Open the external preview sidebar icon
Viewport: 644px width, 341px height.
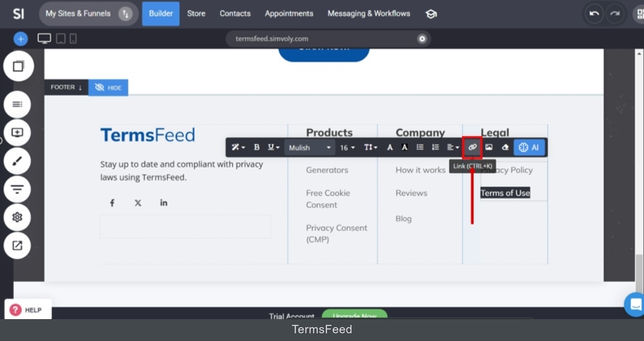pos(17,245)
